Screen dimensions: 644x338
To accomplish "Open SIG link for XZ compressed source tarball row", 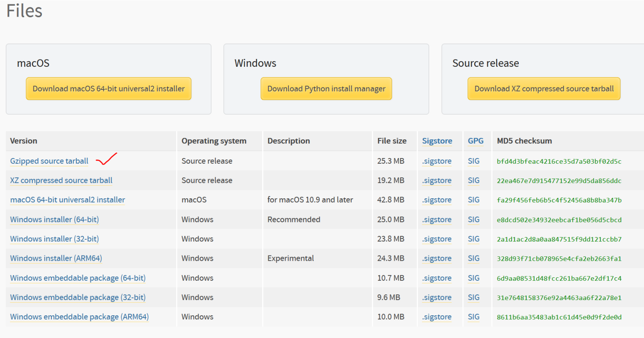I will (474, 180).
